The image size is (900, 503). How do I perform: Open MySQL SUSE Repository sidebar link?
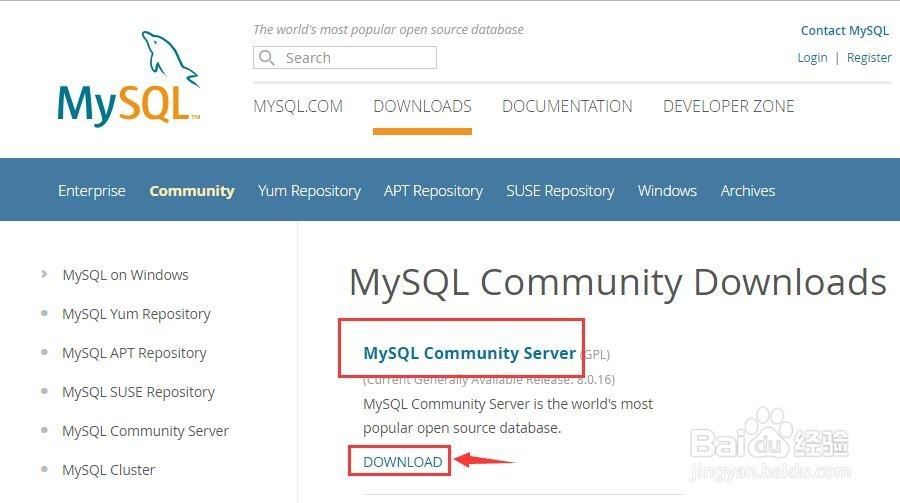pyautogui.click(x=138, y=392)
